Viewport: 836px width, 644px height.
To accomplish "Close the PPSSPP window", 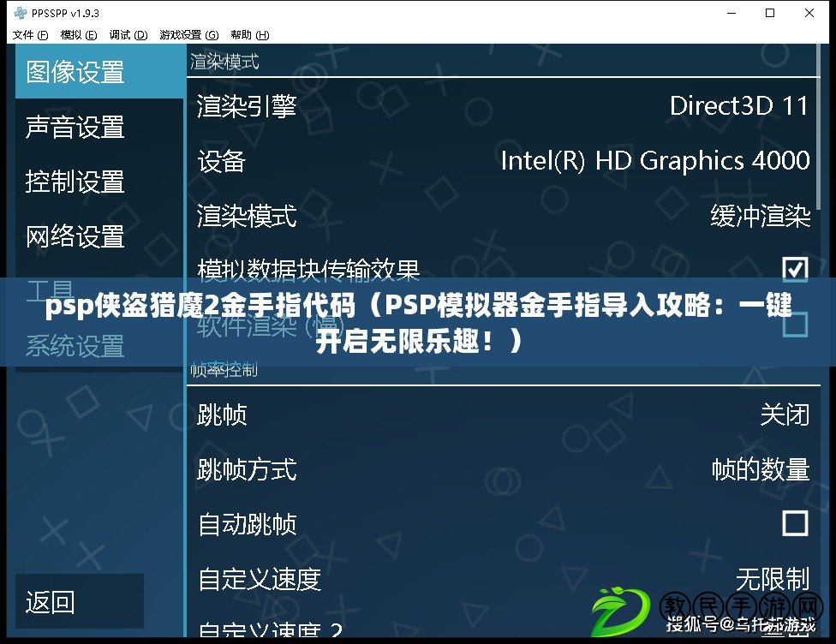I will 809,13.
